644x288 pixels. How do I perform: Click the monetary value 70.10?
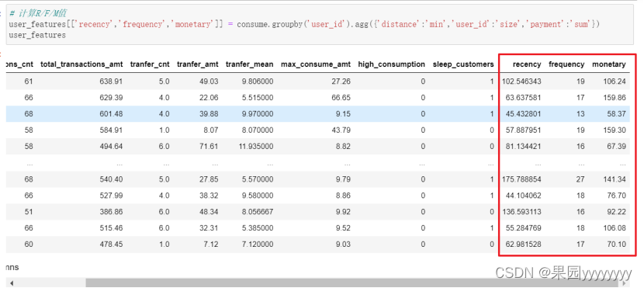(617, 245)
